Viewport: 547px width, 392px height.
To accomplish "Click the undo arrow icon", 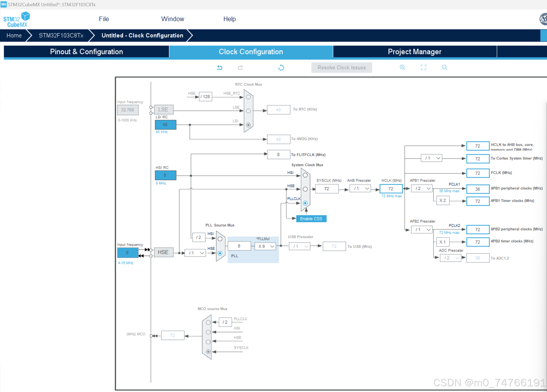I will click(220, 67).
